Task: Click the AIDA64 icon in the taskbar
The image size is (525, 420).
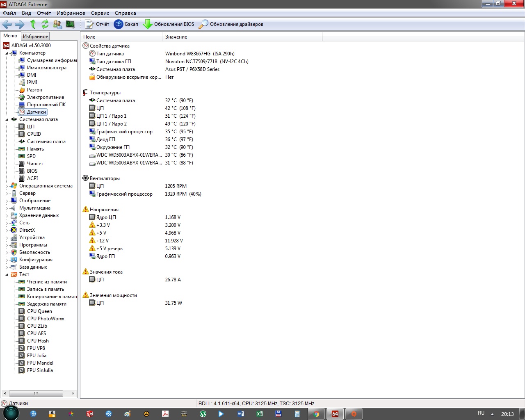Action: point(335,414)
